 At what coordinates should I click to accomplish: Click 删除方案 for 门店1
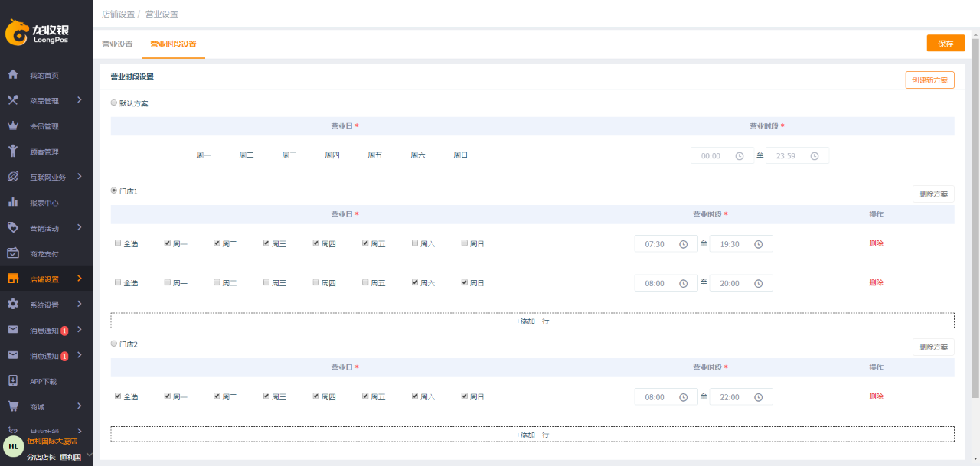933,194
